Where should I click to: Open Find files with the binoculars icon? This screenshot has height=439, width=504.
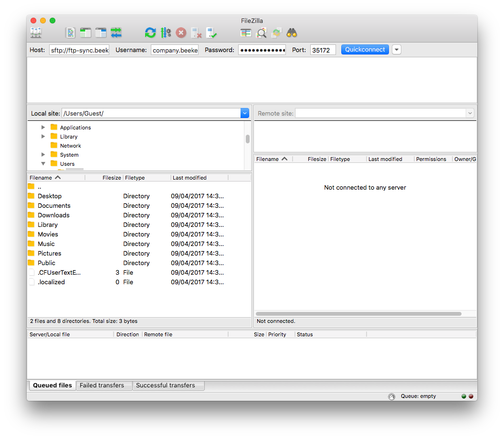[292, 32]
